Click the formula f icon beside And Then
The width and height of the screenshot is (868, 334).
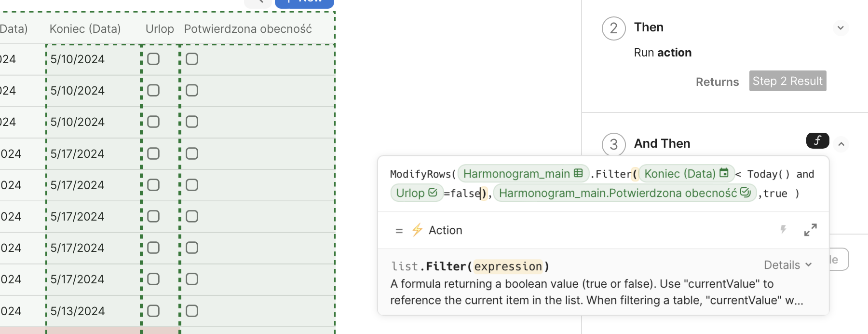(x=817, y=140)
